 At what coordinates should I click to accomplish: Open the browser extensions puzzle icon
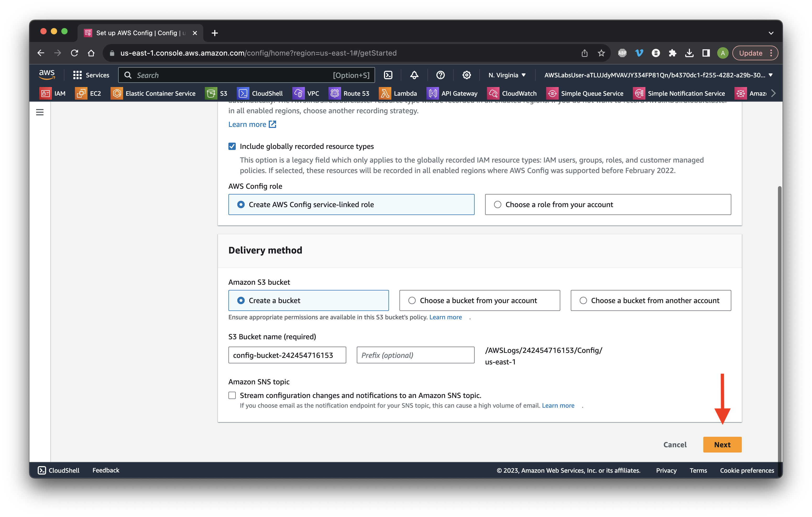pyautogui.click(x=672, y=53)
